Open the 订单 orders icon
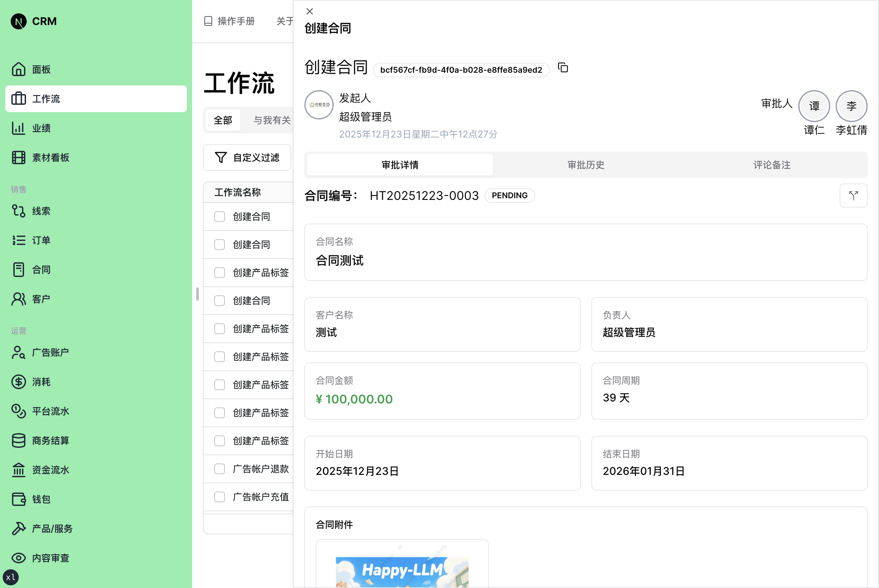The width and height of the screenshot is (879, 588). [x=18, y=240]
